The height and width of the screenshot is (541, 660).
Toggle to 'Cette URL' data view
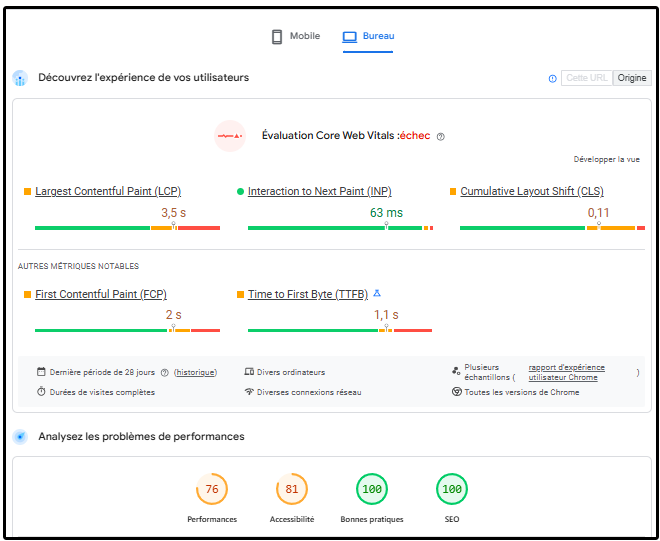pos(586,78)
